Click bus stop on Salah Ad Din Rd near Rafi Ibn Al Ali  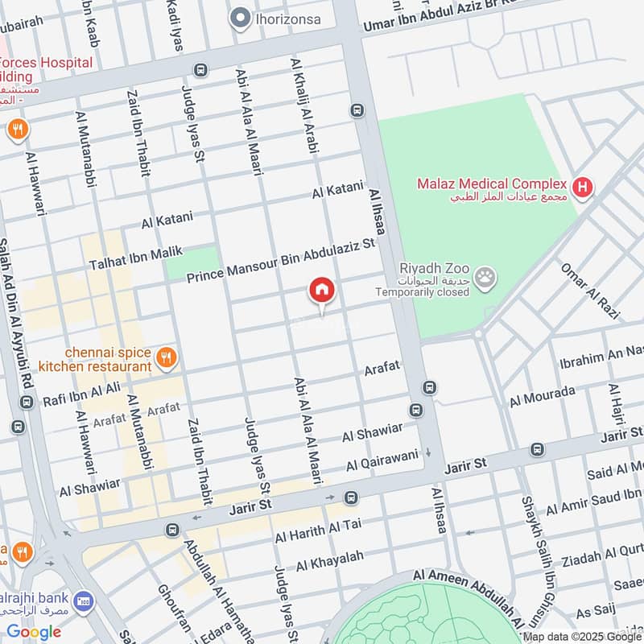coord(27,402)
